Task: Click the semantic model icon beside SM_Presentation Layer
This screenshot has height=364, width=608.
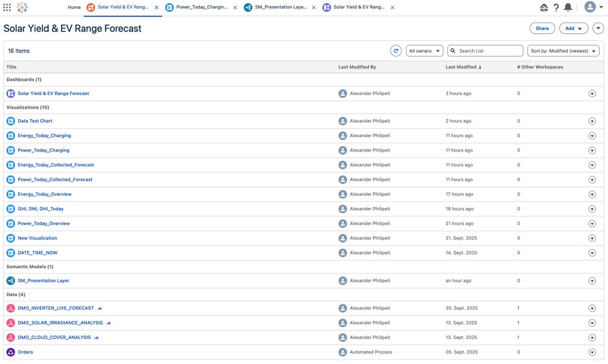Action: click(x=11, y=281)
